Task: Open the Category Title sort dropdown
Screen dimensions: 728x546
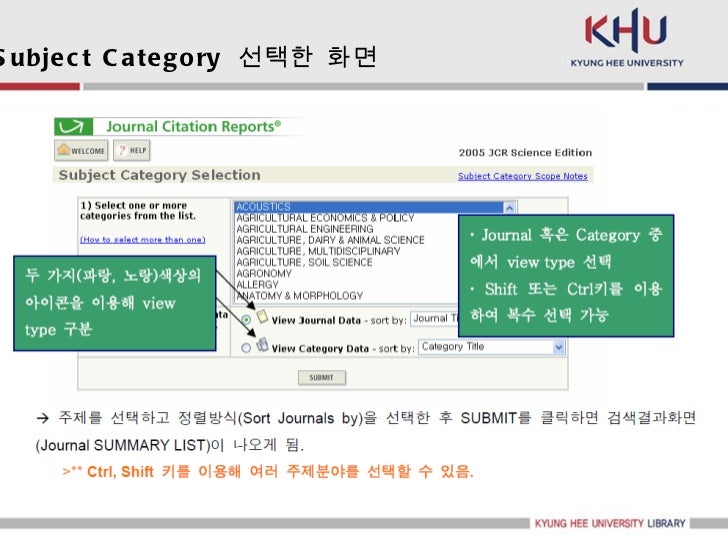Action: [x=492, y=347]
